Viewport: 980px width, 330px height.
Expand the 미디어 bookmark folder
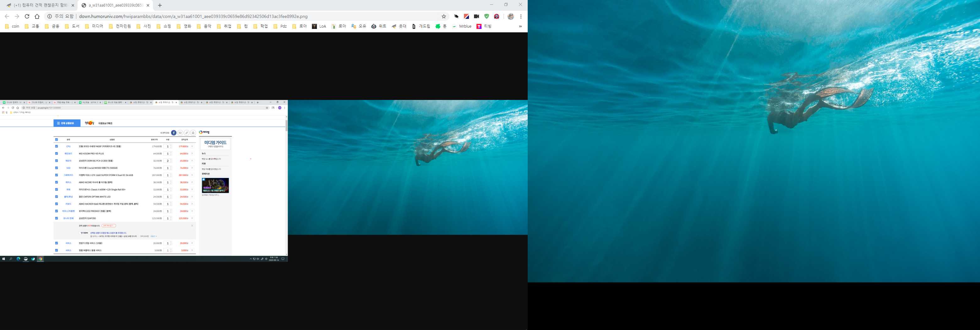[94, 26]
